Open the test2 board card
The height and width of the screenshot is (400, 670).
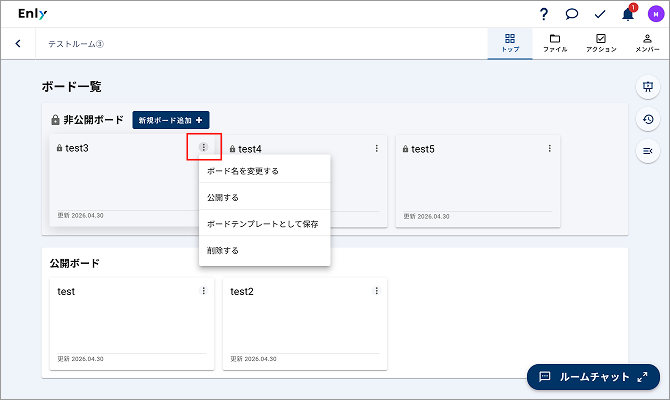[x=305, y=324]
